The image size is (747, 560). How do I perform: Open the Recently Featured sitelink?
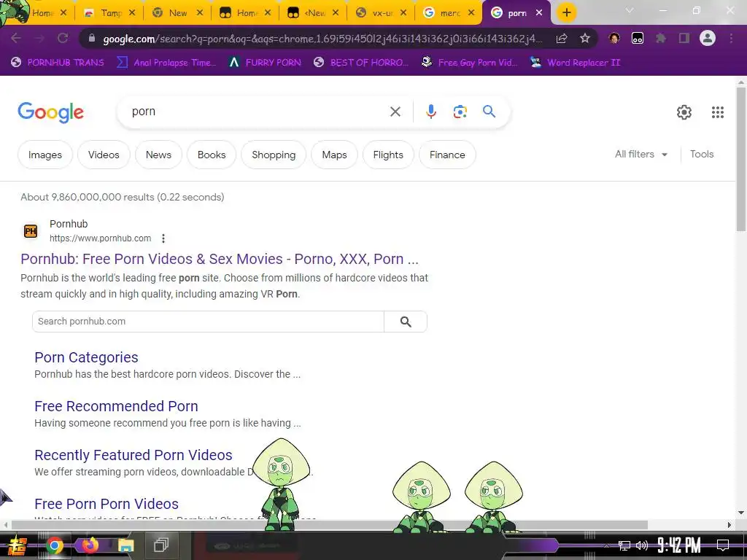coord(133,455)
